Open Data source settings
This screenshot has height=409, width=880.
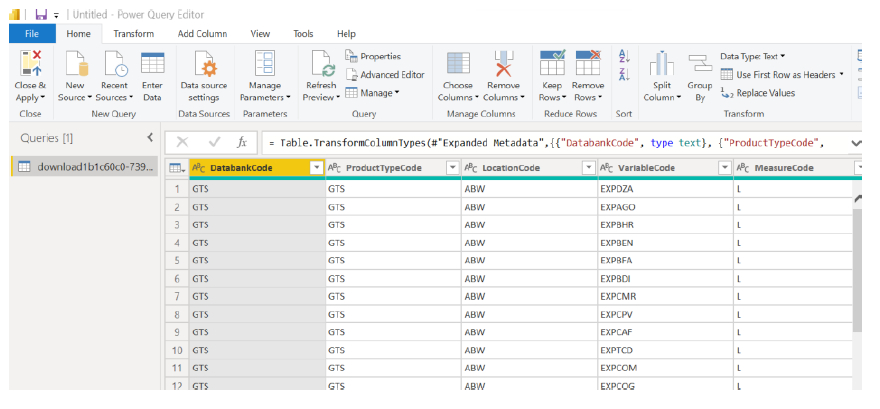(x=204, y=65)
